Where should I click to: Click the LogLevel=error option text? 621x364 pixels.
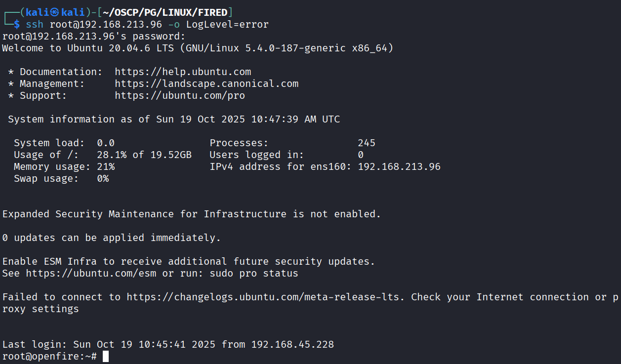tap(227, 24)
